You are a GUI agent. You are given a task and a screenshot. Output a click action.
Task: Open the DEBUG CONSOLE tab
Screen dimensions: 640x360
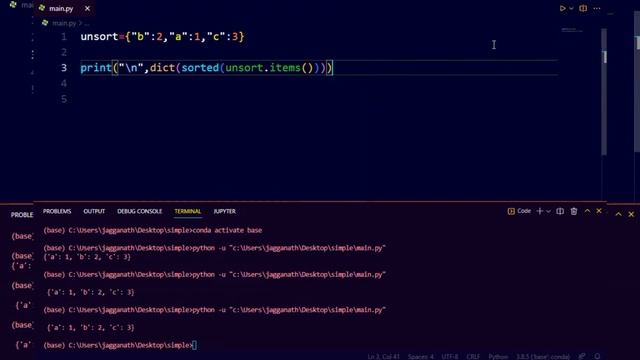[x=140, y=211]
